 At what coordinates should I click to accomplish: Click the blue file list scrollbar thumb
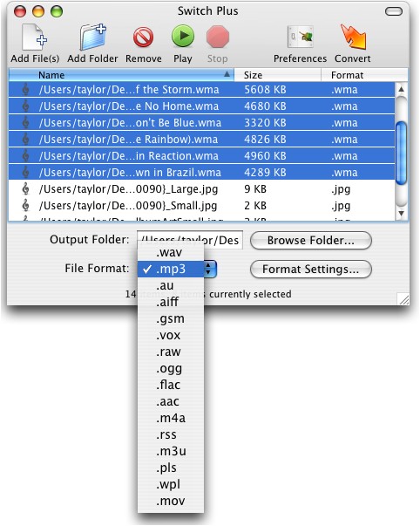click(401, 153)
